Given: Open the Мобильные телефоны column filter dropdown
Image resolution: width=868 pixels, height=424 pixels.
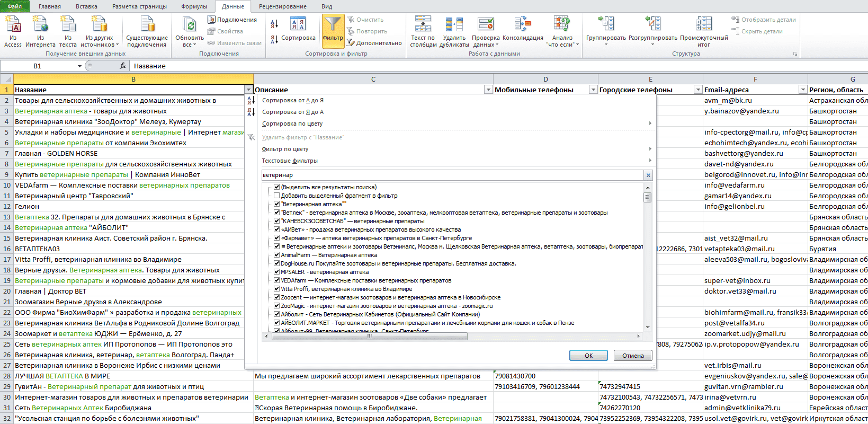Looking at the screenshot, I should [x=593, y=90].
